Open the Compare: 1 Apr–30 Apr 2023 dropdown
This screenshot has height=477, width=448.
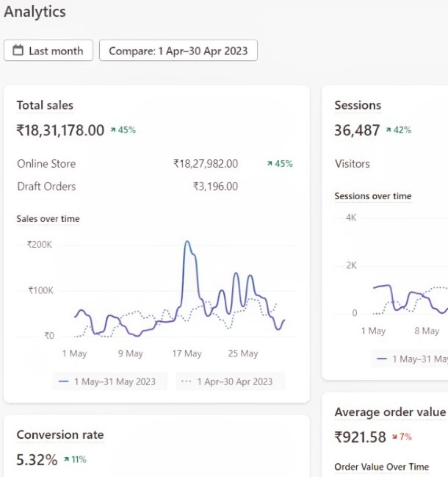pos(178,51)
